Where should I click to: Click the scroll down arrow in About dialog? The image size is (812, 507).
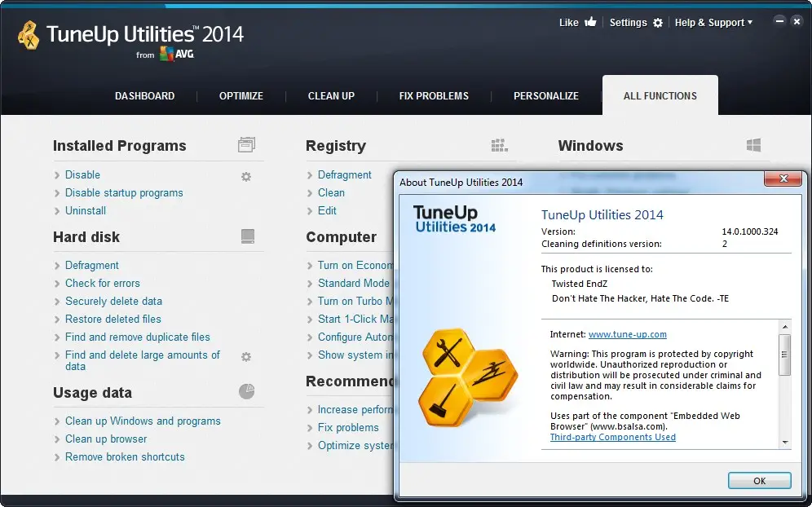coord(784,443)
